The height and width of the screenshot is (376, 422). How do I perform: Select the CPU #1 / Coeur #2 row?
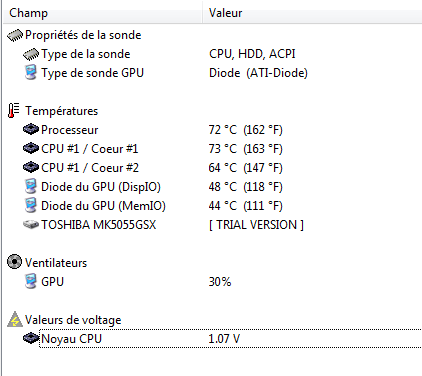(212, 168)
